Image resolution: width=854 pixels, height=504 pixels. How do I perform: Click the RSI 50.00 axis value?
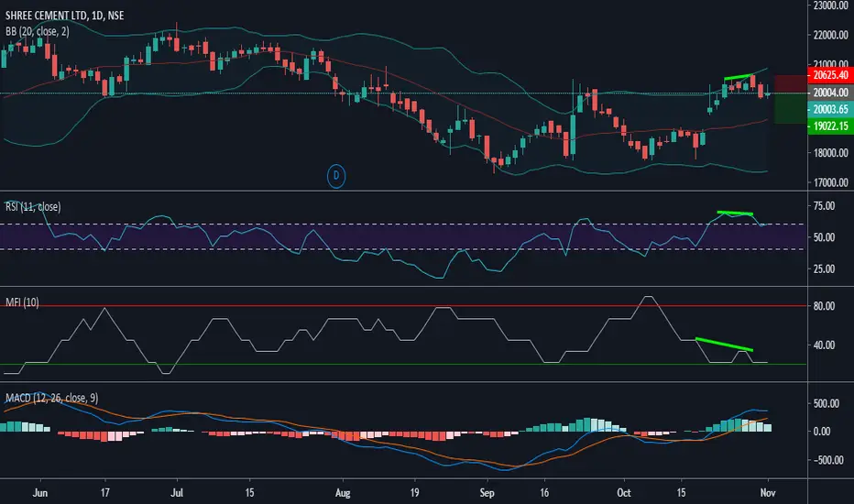pyautogui.click(x=825, y=237)
